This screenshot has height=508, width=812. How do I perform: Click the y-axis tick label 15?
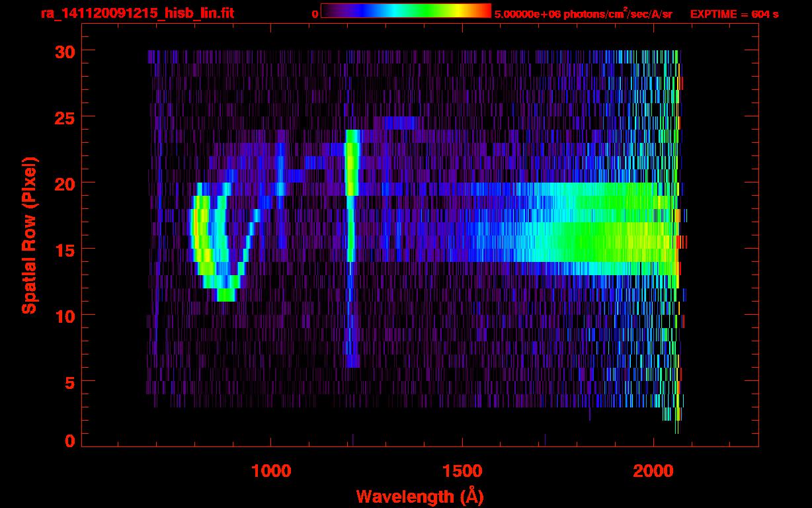click(63, 249)
